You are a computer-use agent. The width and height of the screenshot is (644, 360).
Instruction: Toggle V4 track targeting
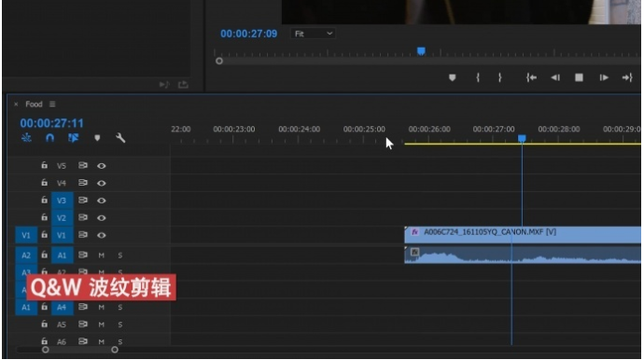(x=62, y=183)
